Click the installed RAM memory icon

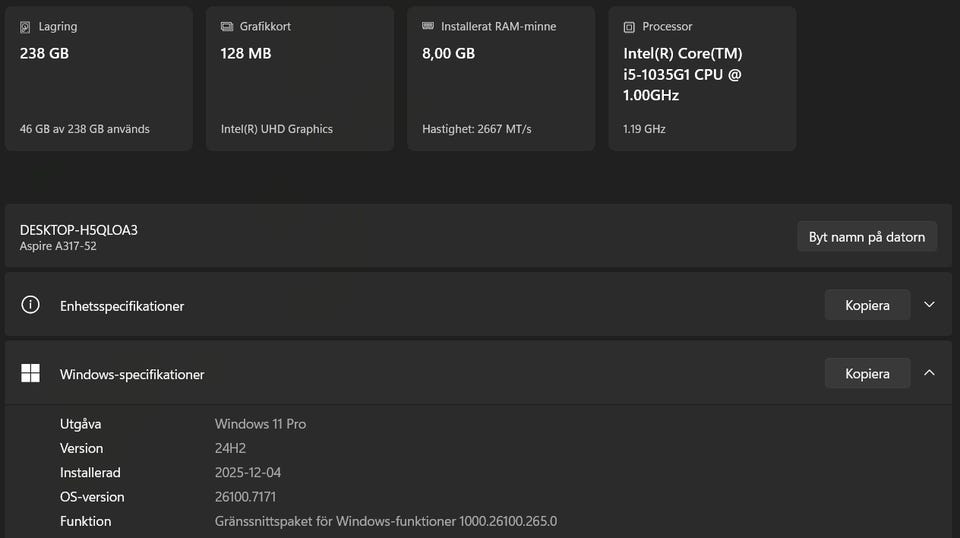[428, 27]
